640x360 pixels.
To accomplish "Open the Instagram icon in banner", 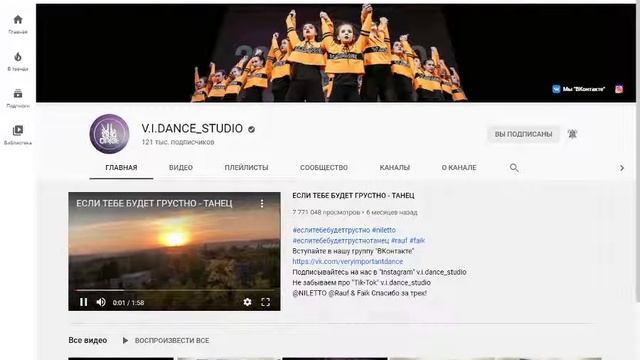I will 619,89.
